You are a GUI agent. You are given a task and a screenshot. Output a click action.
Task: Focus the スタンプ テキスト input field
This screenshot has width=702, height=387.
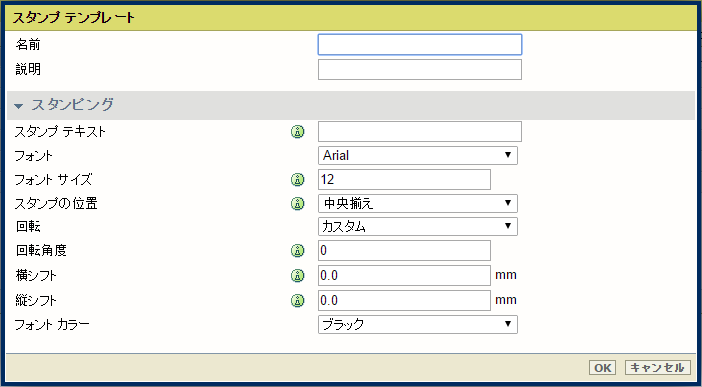pos(419,132)
